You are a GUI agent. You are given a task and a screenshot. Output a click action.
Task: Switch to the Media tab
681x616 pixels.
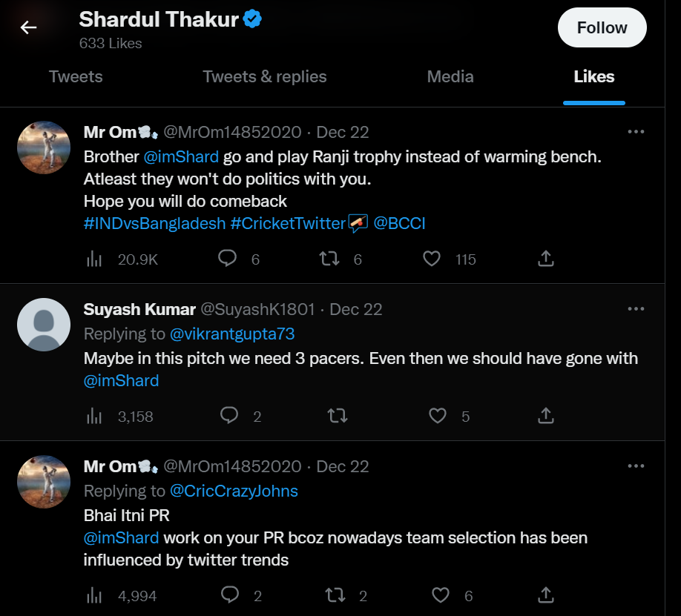[x=450, y=77]
